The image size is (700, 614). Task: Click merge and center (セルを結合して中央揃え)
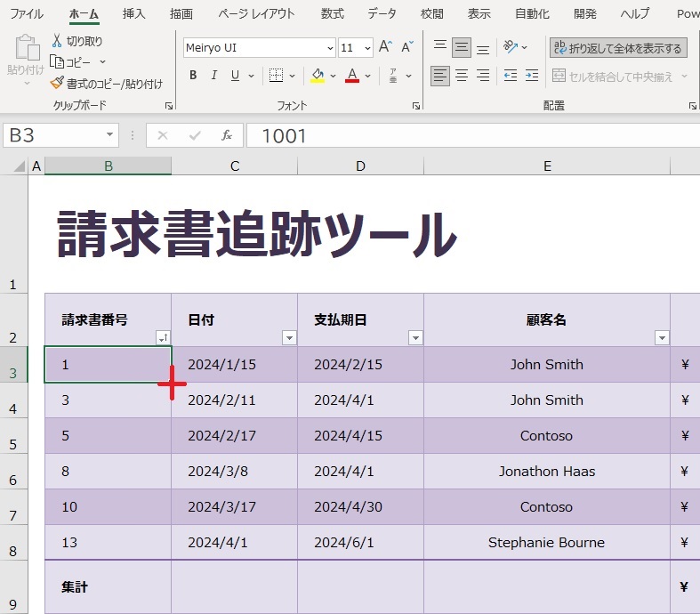[x=612, y=77]
